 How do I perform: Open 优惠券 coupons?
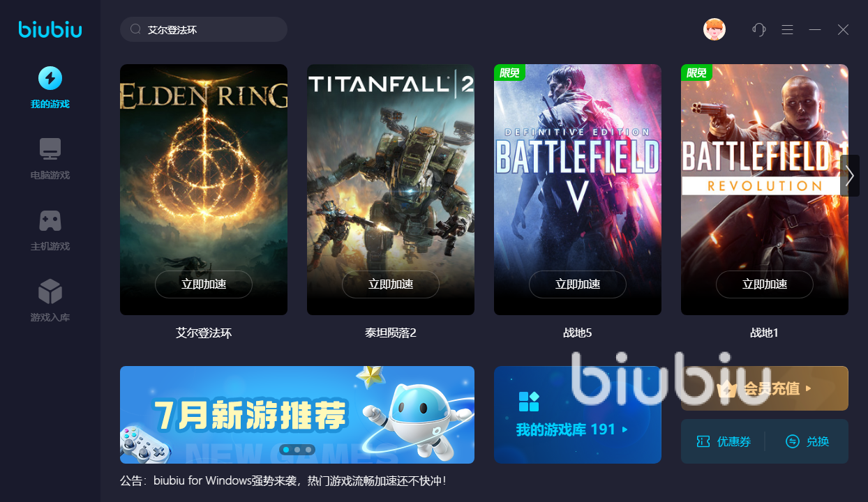(x=724, y=441)
